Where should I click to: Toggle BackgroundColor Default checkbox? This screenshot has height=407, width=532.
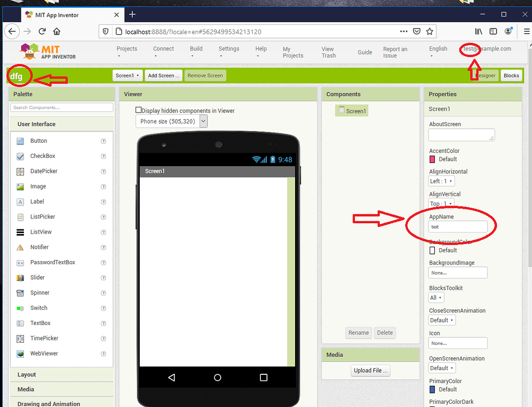point(432,250)
